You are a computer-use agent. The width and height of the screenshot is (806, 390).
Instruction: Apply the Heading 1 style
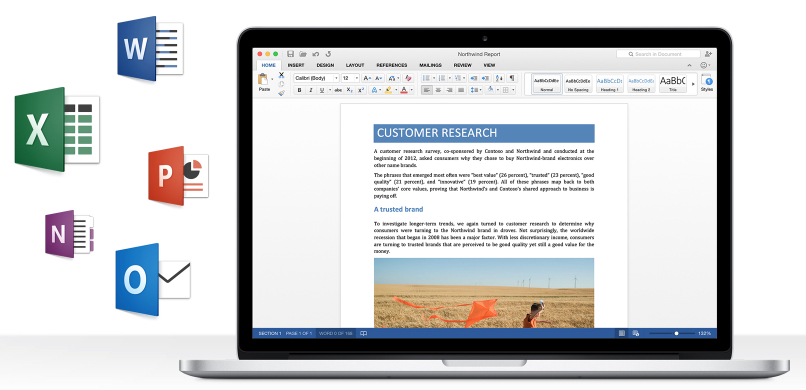pyautogui.click(x=610, y=84)
